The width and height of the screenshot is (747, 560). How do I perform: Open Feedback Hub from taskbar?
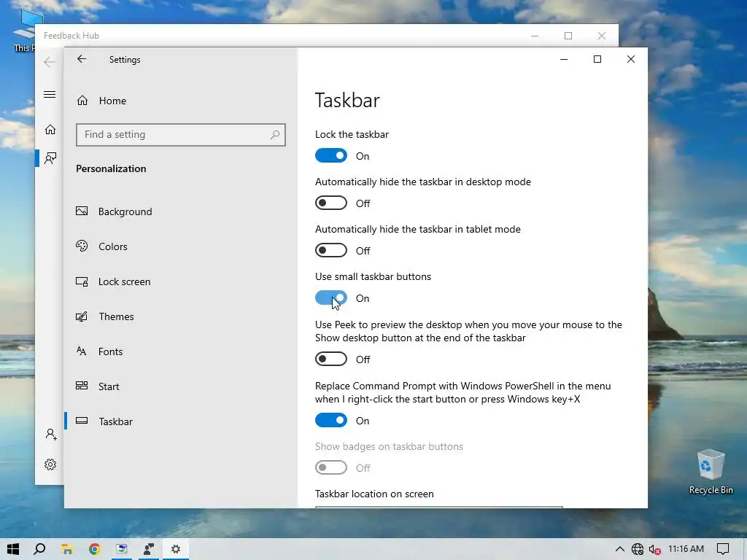coord(149,549)
